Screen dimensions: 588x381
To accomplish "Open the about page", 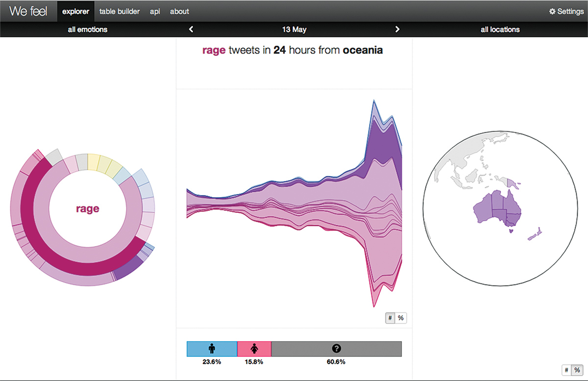I will tap(179, 11).
